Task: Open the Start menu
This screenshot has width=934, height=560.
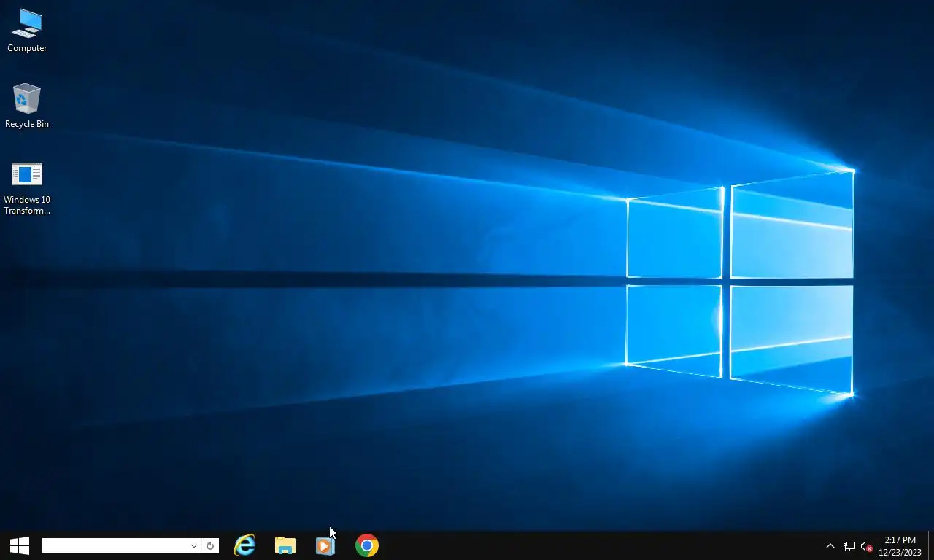Action: pyautogui.click(x=20, y=545)
